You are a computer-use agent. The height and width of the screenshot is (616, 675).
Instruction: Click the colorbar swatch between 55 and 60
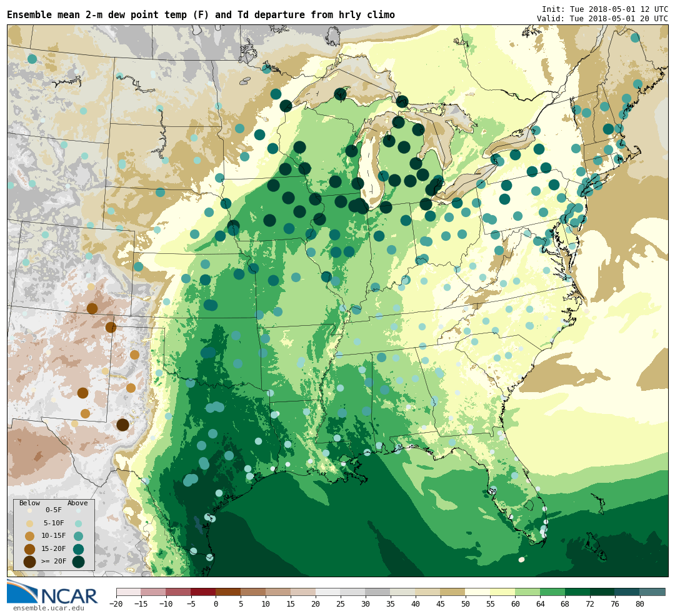[502, 592]
